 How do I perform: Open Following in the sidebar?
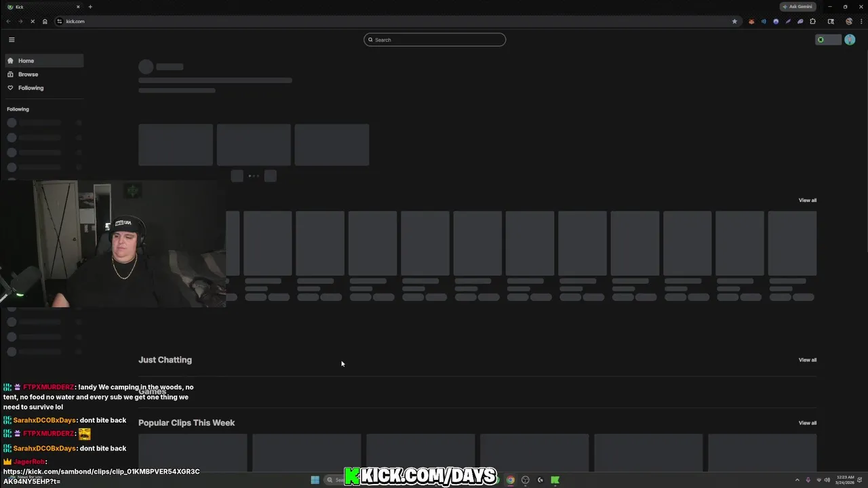coord(44,88)
